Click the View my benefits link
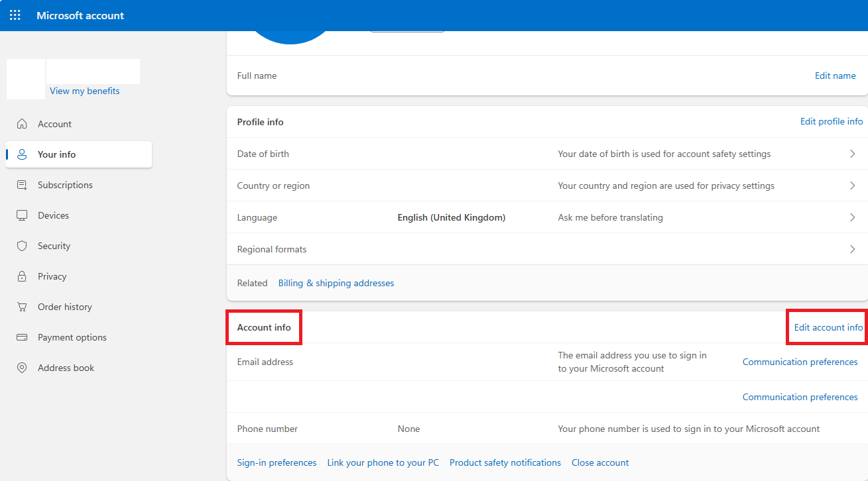Image resolution: width=868 pixels, height=481 pixels. pyautogui.click(x=85, y=91)
